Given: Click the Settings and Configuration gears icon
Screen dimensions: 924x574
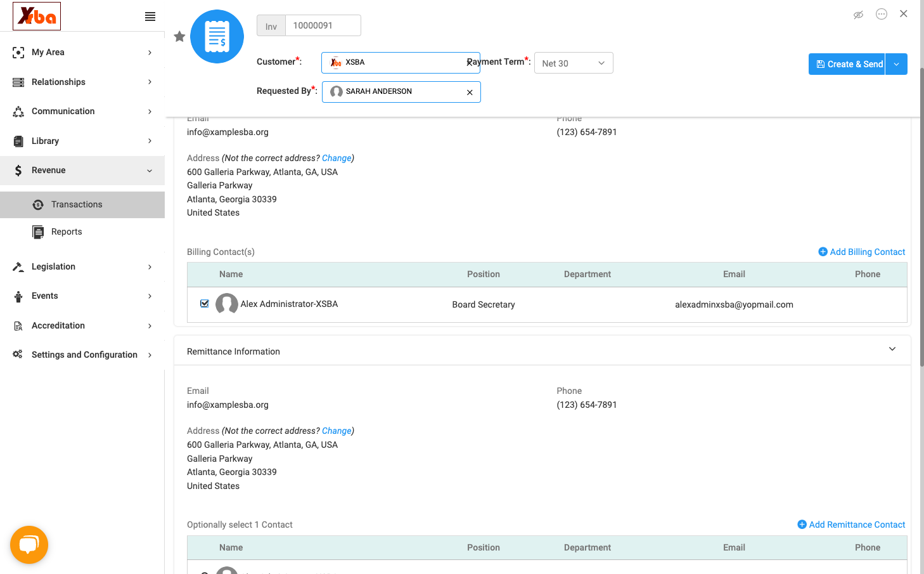Looking at the screenshot, I should [x=18, y=355].
